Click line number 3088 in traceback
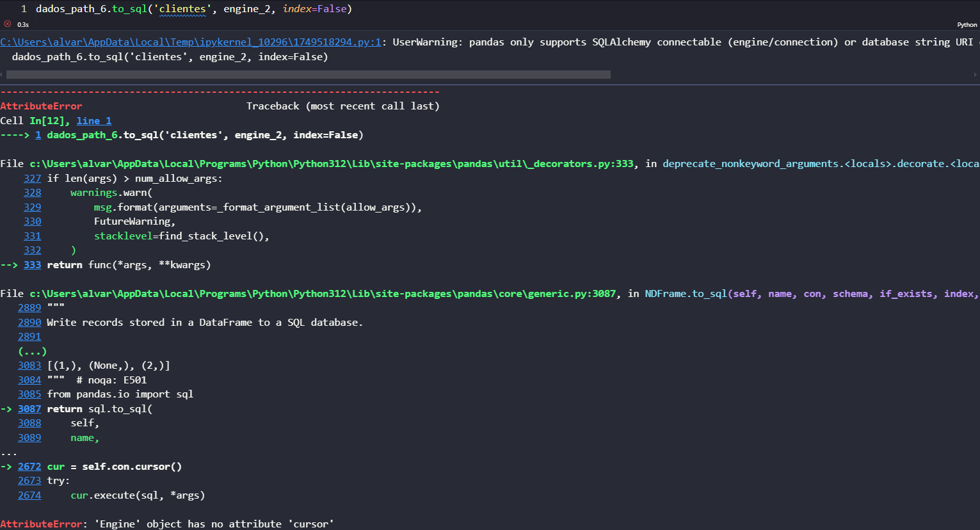 coord(29,423)
